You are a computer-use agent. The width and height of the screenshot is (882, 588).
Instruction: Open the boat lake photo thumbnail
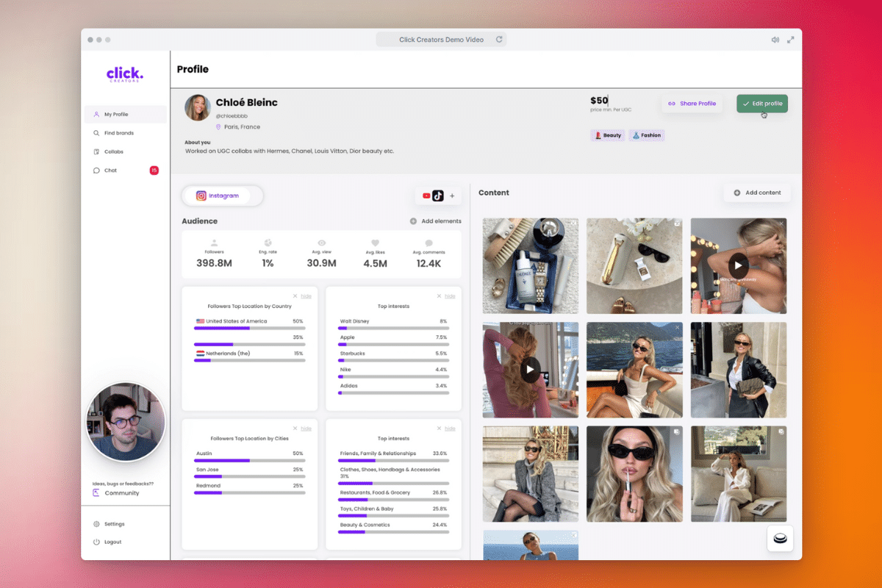(634, 370)
